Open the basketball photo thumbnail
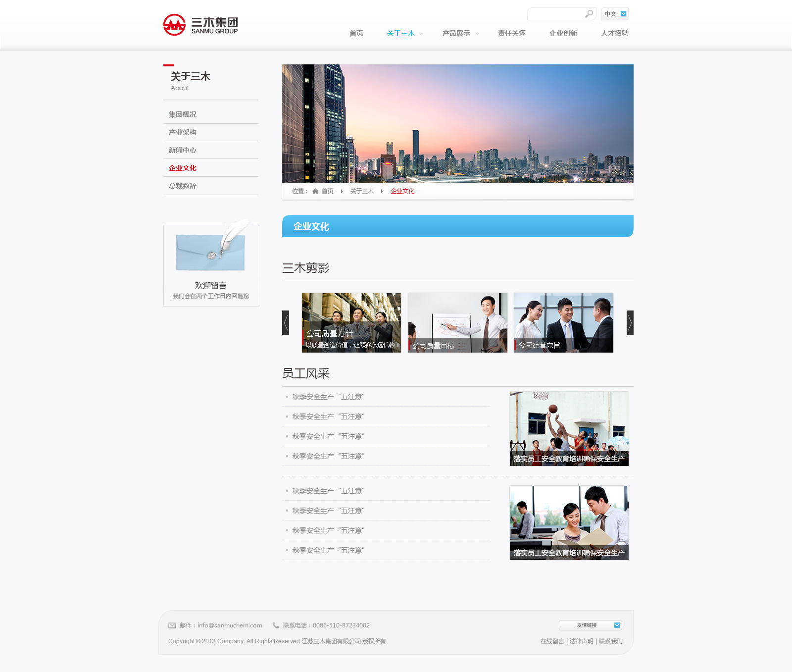The height and width of the screenshot is (672, 792). [569, 429]
